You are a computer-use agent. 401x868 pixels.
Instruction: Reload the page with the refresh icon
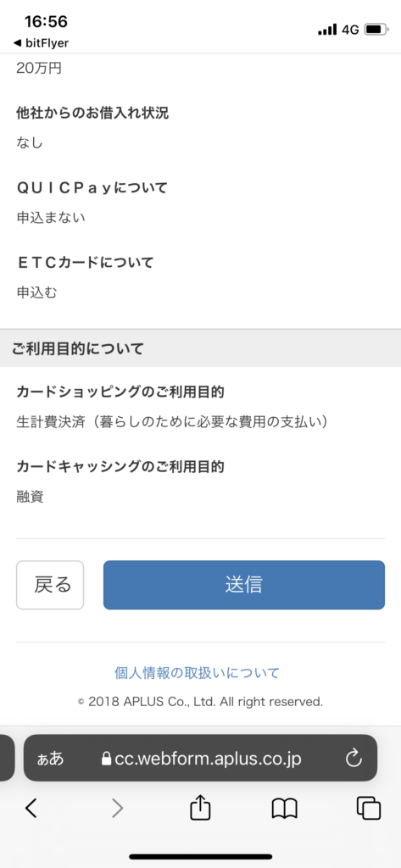click(354, 758)
